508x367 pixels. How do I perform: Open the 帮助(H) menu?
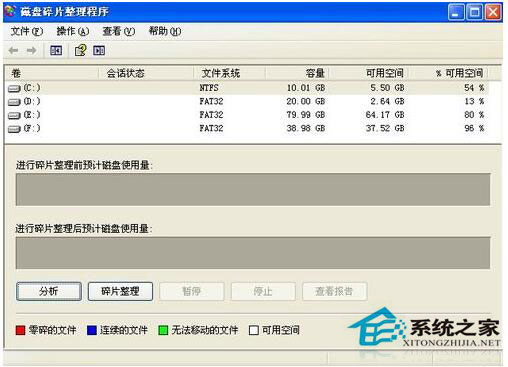tap(165, 31)
